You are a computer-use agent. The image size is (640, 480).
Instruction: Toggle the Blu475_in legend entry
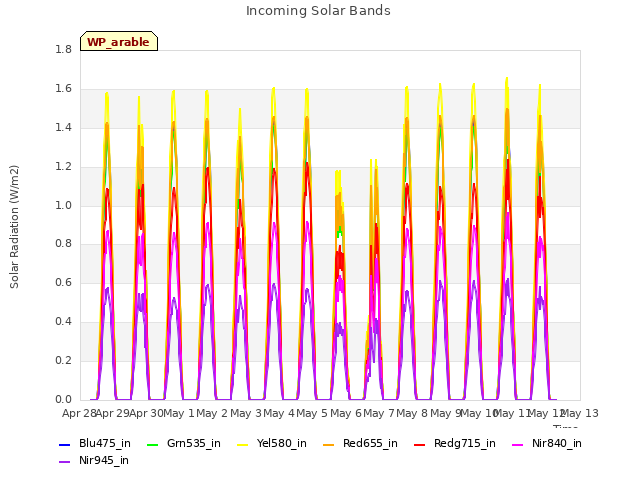95,444
